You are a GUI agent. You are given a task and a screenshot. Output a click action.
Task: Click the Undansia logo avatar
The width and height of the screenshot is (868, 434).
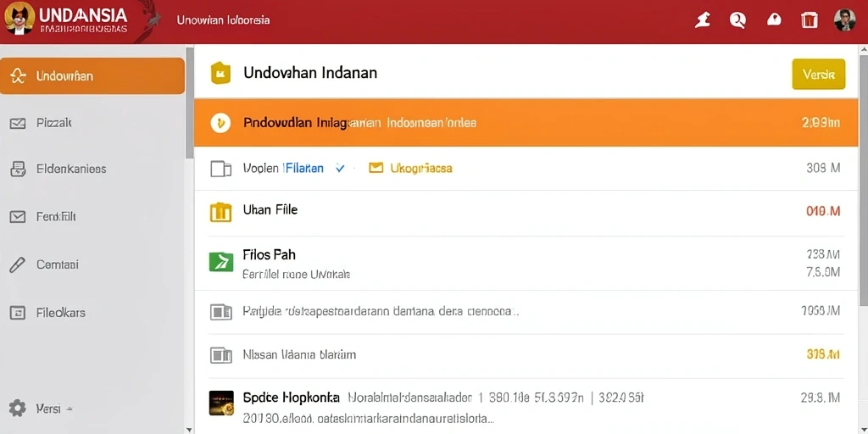point(20,19)
